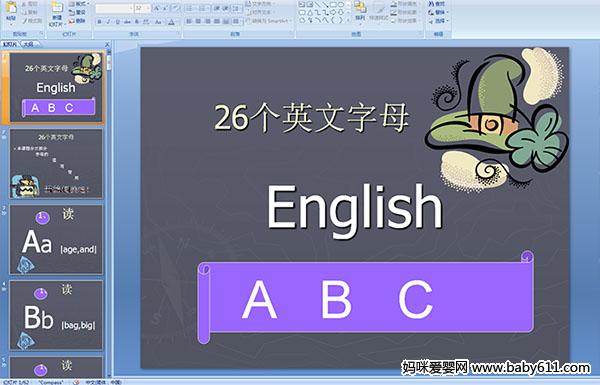Image resolution: width=600 pixels, height=385 pixels.
Task: Click the Shape Effects icon
Action: pyautogui.click(x=393, y=21)
